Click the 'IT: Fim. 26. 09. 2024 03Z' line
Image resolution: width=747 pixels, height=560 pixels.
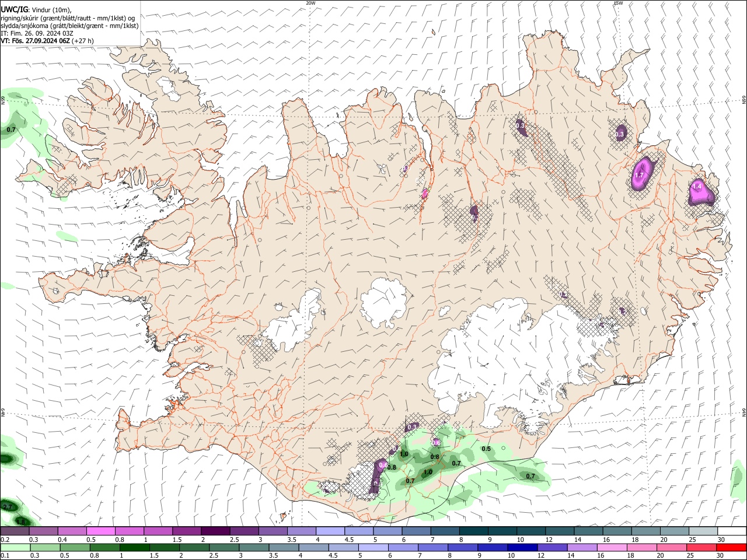click(37, 33)
